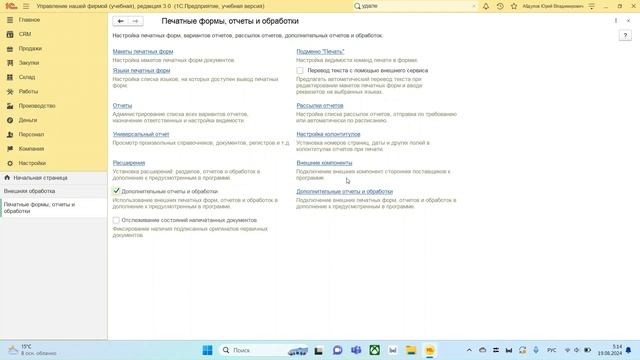Close the Печатные формы form tab
640x360 pixels.
pyautogui.click(x=629, y=20)
